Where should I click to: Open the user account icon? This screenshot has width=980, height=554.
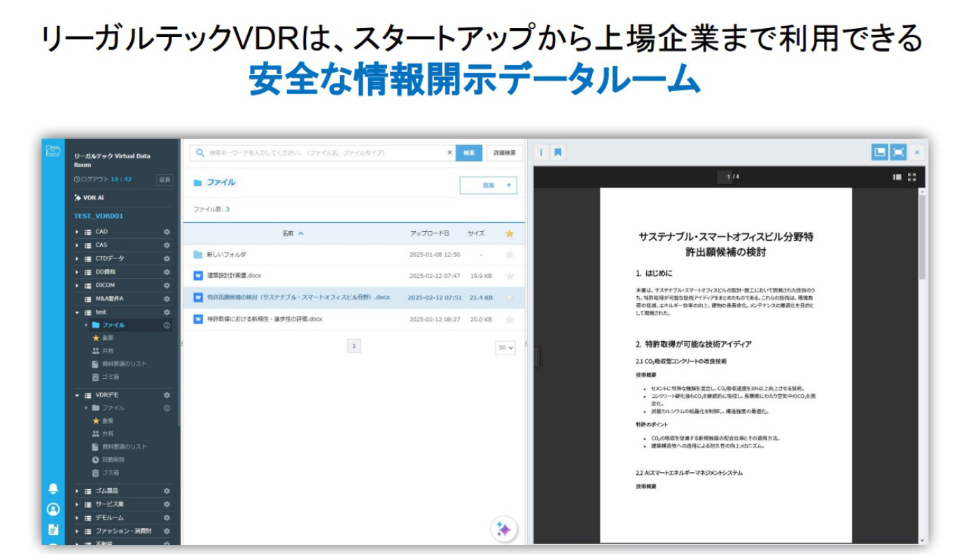tap(53, 509)
